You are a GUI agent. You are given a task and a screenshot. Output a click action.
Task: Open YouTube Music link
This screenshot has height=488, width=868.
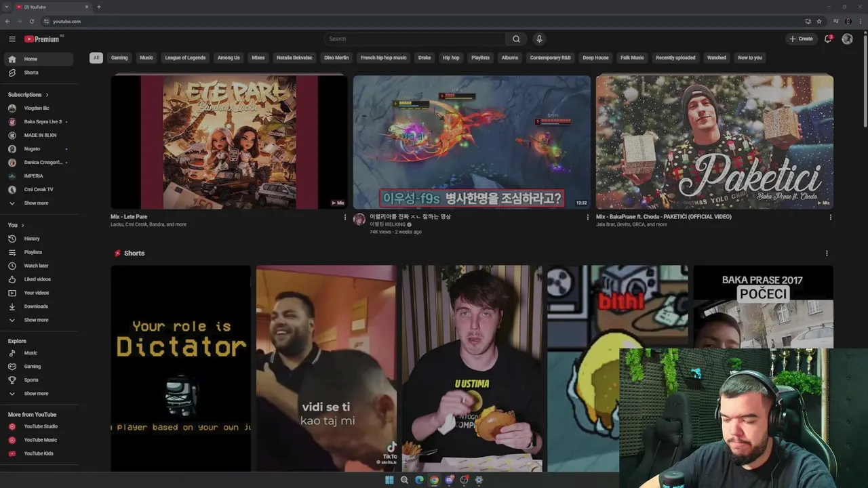click(39, 440)
